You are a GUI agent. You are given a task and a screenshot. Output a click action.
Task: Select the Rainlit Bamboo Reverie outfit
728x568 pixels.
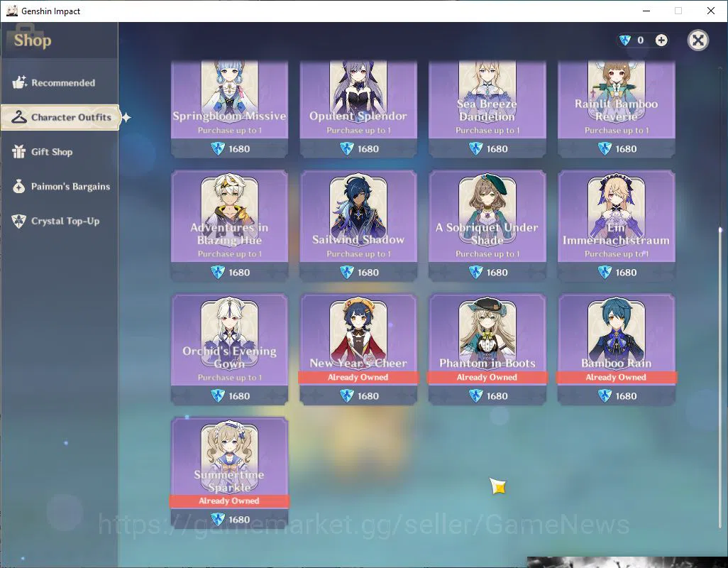pos(616,109)
